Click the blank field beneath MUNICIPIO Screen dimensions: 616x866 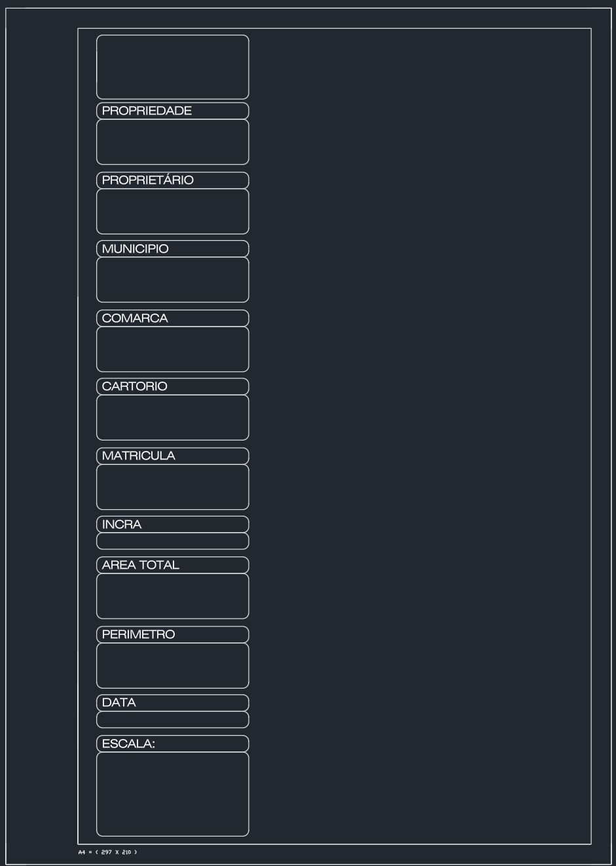[173, 280]
